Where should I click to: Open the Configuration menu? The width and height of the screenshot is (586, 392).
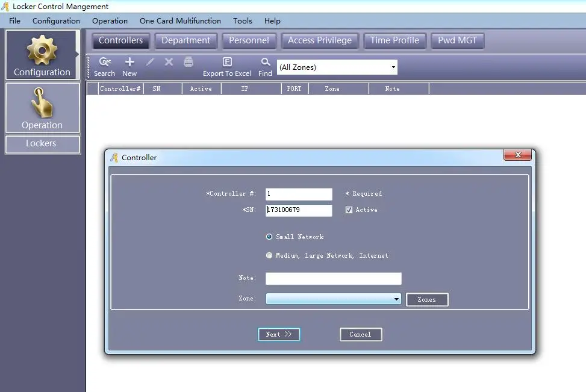(56, 21)
